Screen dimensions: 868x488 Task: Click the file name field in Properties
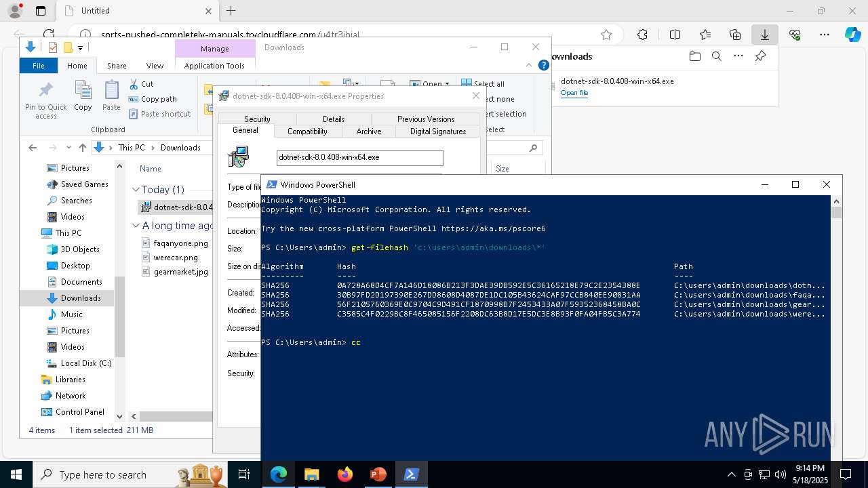(360, 157)
